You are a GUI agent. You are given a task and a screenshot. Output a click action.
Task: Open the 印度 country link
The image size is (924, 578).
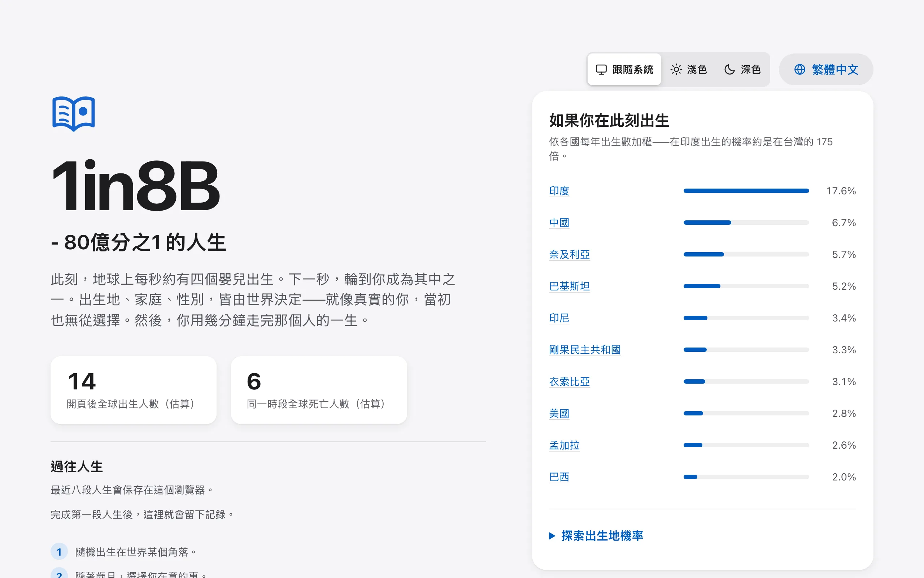click(x=559, y=191)
